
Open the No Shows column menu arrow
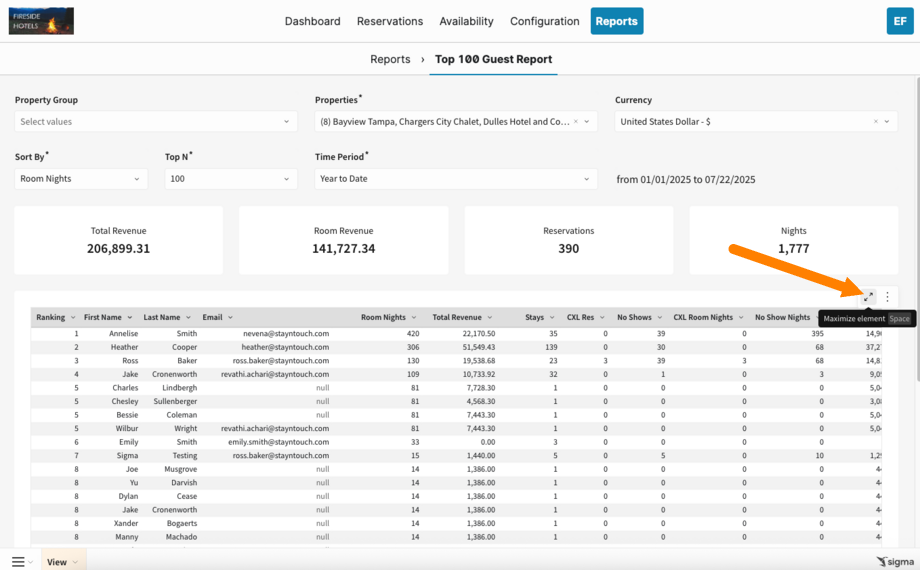tap(659, 318)
